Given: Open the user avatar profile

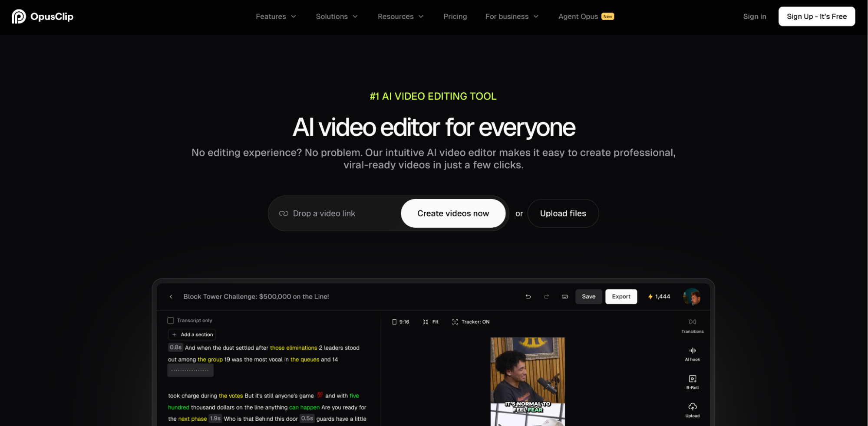Looking at the screenshot, I should point(691,297).
